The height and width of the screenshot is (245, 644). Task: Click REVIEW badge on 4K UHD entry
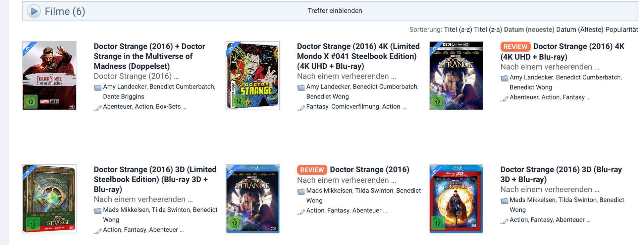(515, 47)
